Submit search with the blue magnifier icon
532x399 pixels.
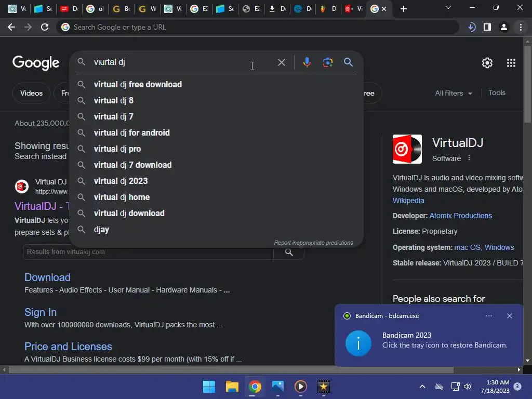(x=349, y=62)
